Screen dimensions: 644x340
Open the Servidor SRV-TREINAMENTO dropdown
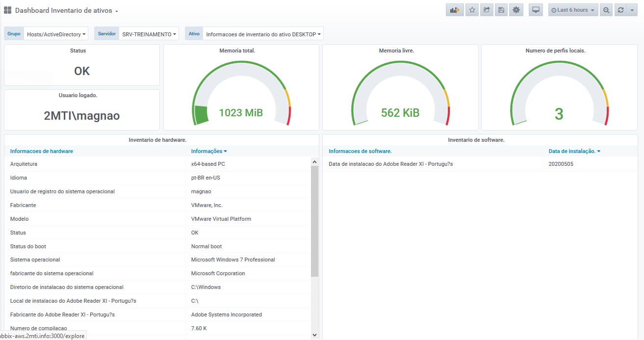[x=149, y=34]
